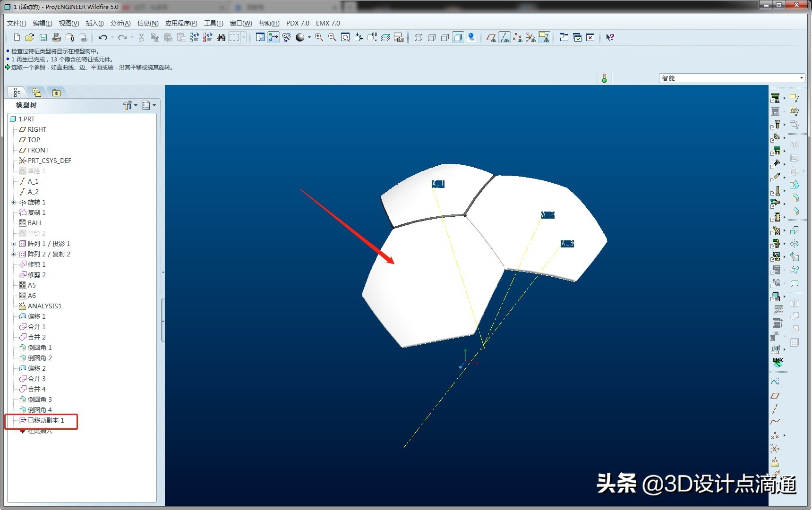Click the Print icon in toolbar

[x=56, y=37]
